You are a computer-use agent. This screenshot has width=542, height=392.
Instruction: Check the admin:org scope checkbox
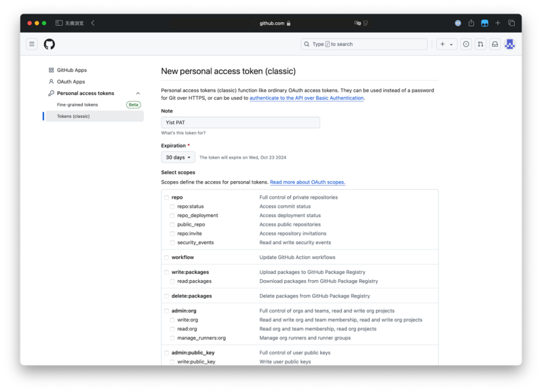[167, 311]
